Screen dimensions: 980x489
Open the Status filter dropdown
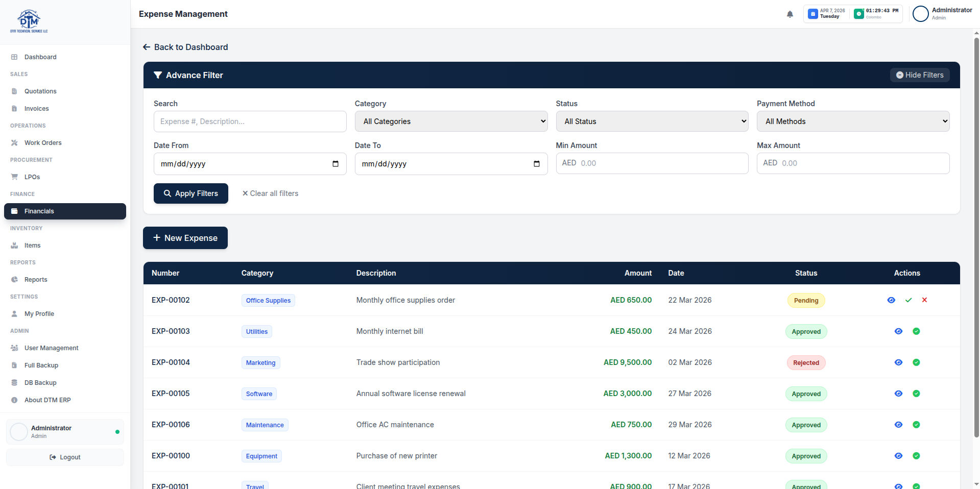click(652, 121)
